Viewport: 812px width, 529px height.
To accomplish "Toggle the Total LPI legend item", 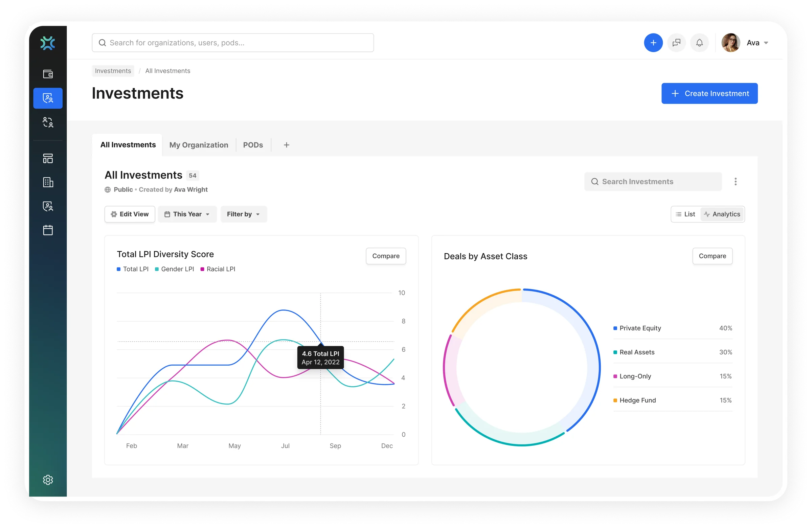I will pyautogui.click(x=132, y=269).
